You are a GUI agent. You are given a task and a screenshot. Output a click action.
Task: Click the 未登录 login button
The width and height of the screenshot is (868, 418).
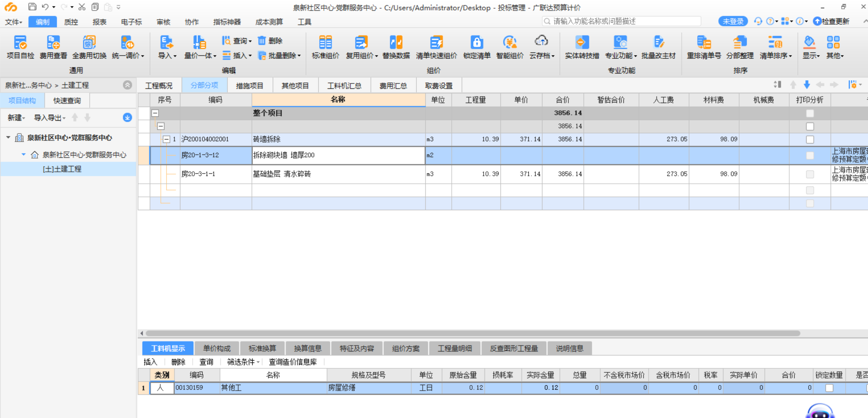(733, 21)
